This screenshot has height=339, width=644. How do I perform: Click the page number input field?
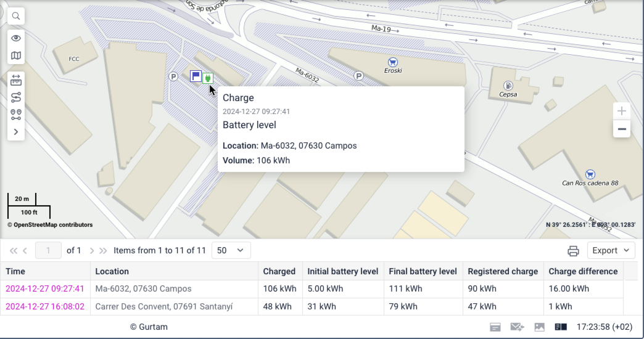(x=49, y=250)
